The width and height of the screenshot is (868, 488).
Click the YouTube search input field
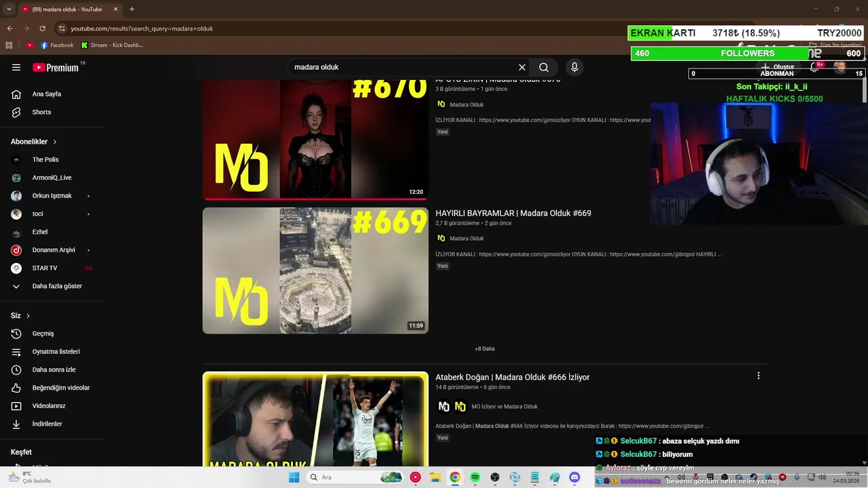(403, 67)
